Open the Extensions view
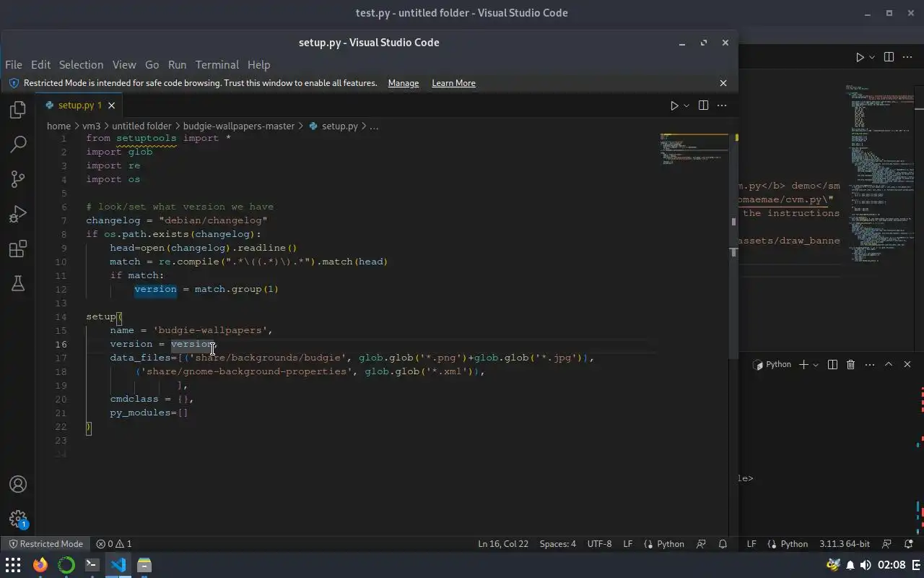The image size is (924, 578). [x=18, y=249]
